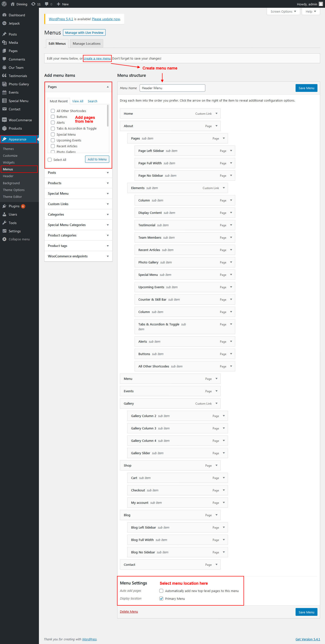Click the WordPress logo icon
The height and width of the screenshot is (644, 325).
(4, 4)
